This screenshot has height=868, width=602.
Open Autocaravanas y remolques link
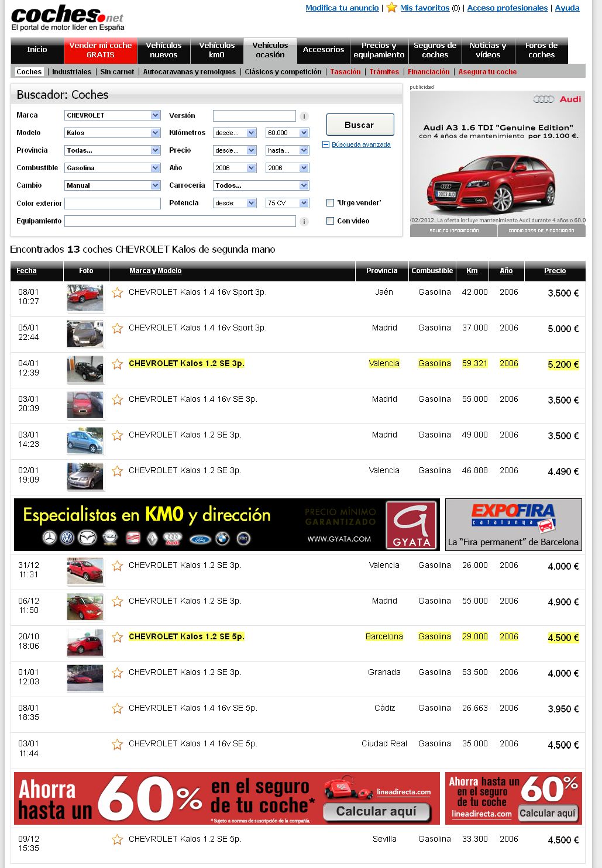(x=190, y=72)
